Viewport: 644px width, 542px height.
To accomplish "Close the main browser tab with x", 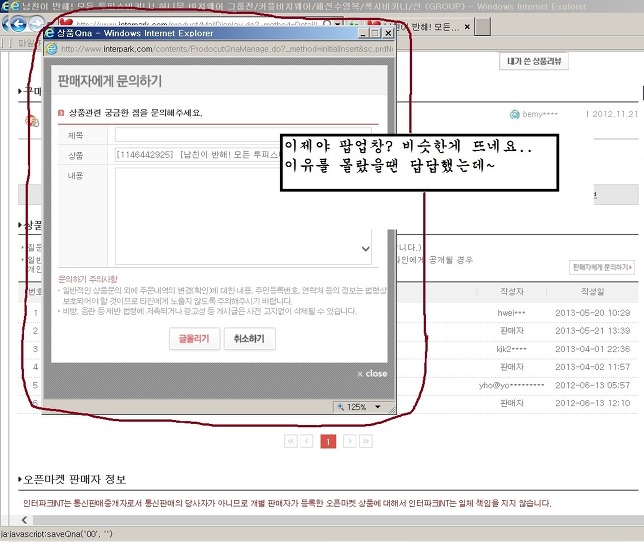I will (467, 27).
